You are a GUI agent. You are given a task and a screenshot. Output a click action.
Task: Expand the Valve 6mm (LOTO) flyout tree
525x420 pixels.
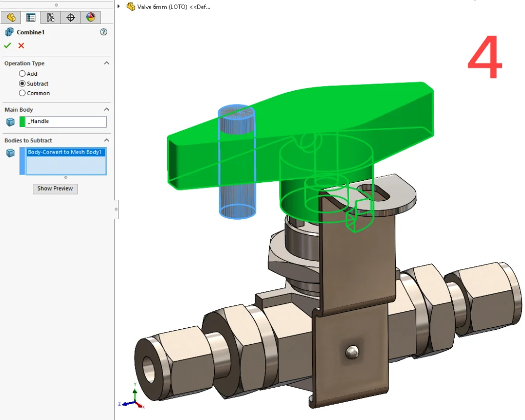coord(119,7)
